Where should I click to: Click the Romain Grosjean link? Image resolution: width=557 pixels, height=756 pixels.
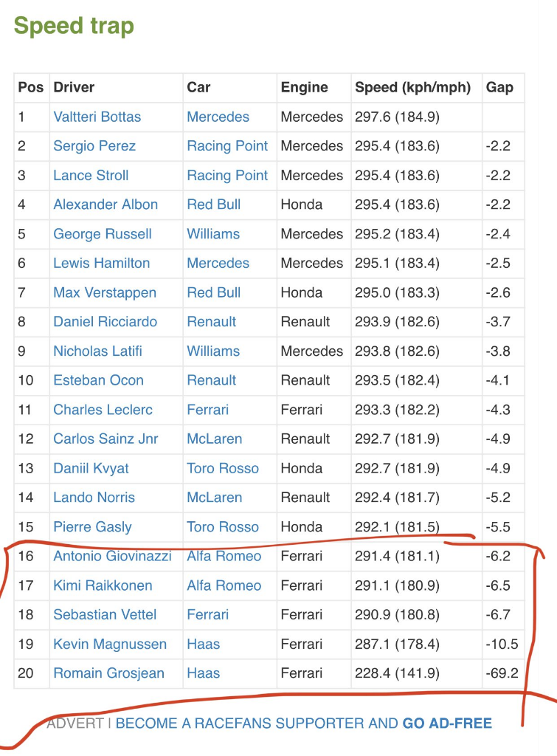point(108,673)
